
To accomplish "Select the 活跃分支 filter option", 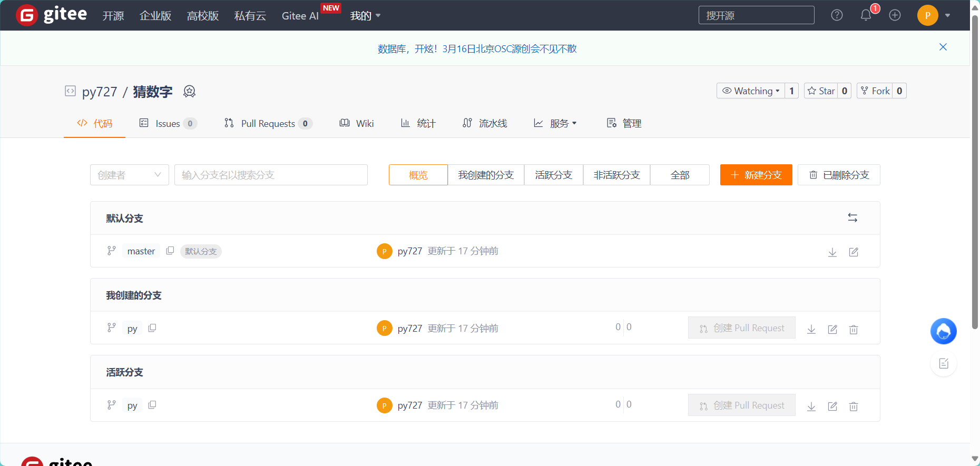I will click(553, 175).
